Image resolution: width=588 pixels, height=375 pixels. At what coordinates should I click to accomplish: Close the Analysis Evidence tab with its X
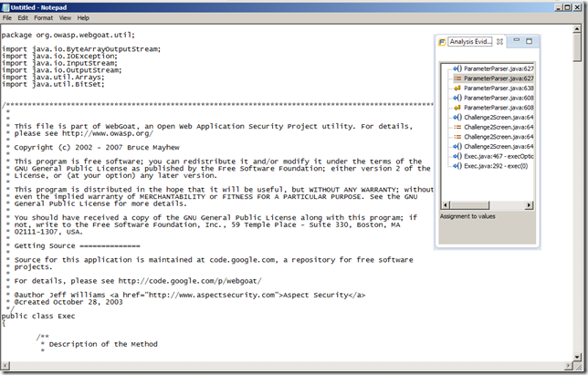coord(499,42)
